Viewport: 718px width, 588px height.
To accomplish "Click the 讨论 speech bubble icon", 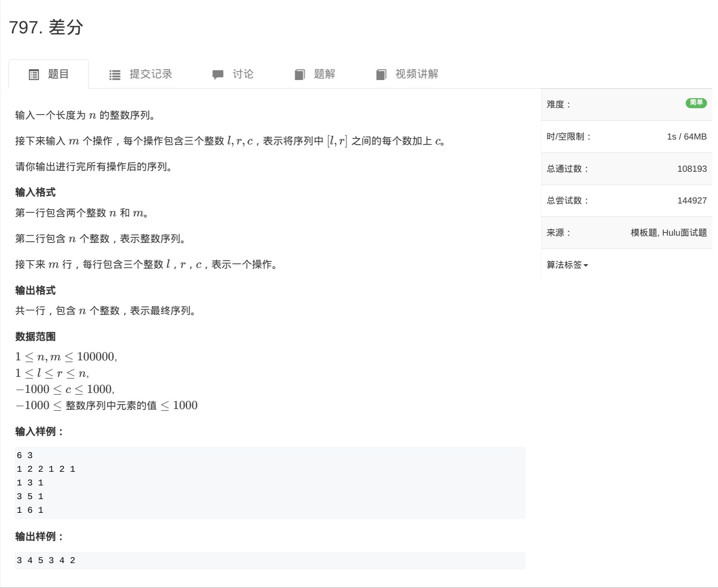I will click(218, 74).
